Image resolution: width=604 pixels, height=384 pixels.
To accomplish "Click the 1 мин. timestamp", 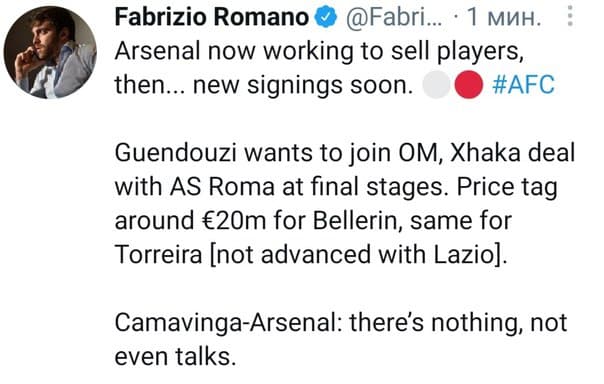I will (503, 18).
